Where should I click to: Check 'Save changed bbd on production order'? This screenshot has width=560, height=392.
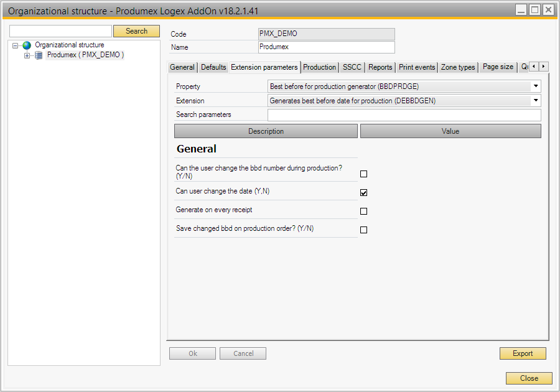(364, 230)
